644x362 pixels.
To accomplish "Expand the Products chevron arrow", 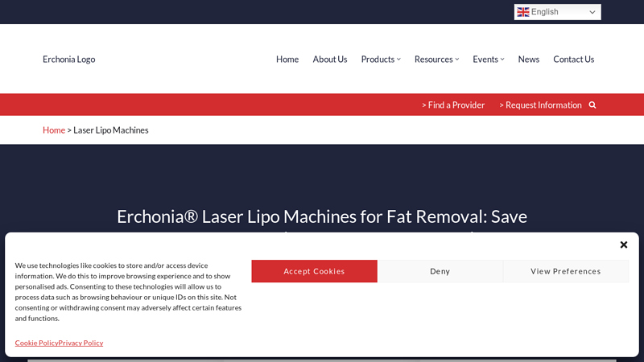I will pyautogui.click(x=398, y=60).
